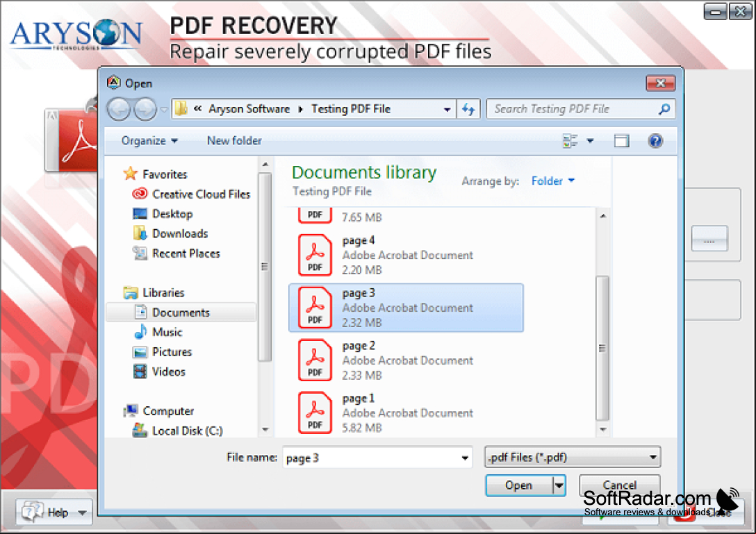Click the page 4 PDF icon
This screenshot has width=756, height=534.
(315, 255)
